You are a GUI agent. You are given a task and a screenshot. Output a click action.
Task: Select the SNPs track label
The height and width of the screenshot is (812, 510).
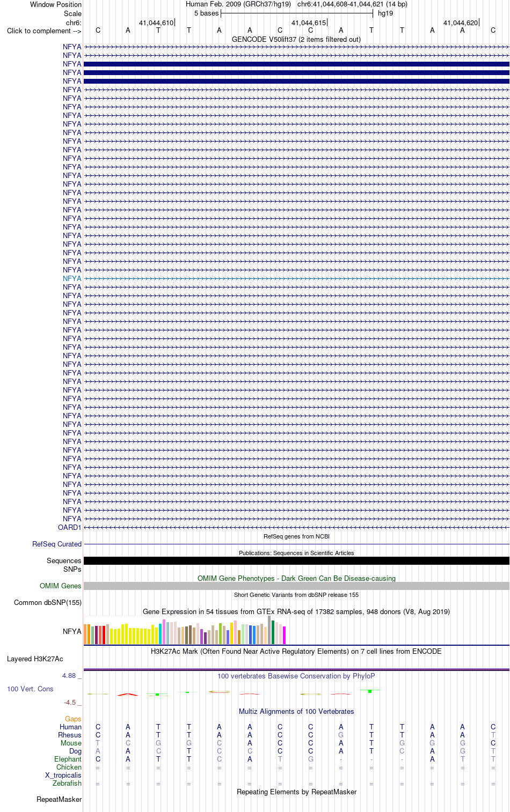[72, 569]
